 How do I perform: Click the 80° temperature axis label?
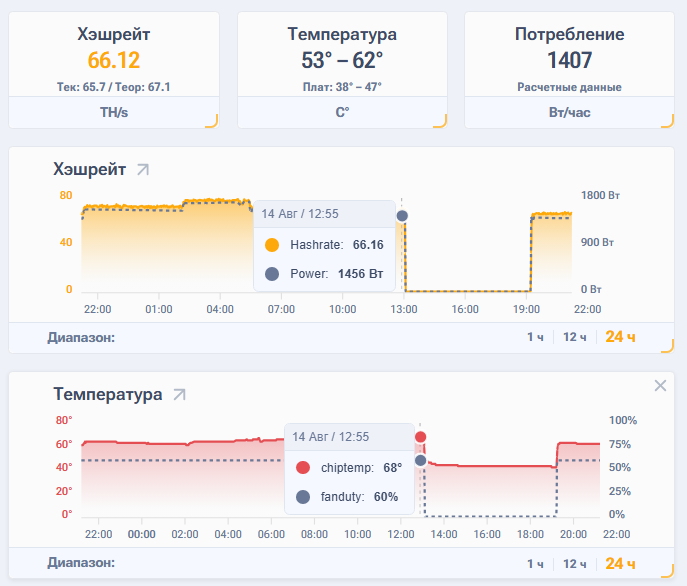tap(64, 420)
